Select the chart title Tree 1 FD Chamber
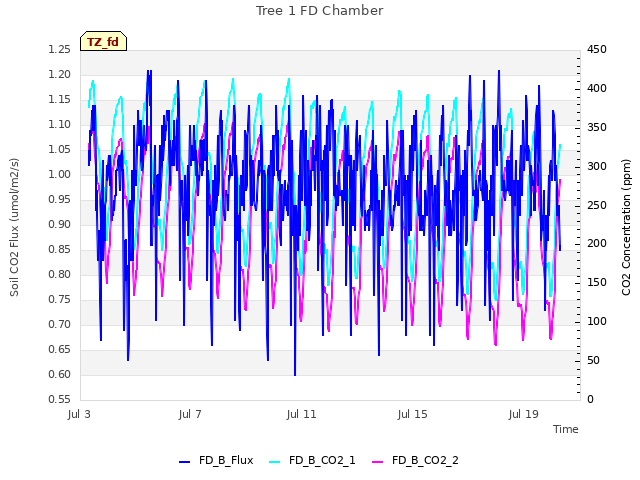This screenshot has height=480, width=640. (x=320, y=11)
